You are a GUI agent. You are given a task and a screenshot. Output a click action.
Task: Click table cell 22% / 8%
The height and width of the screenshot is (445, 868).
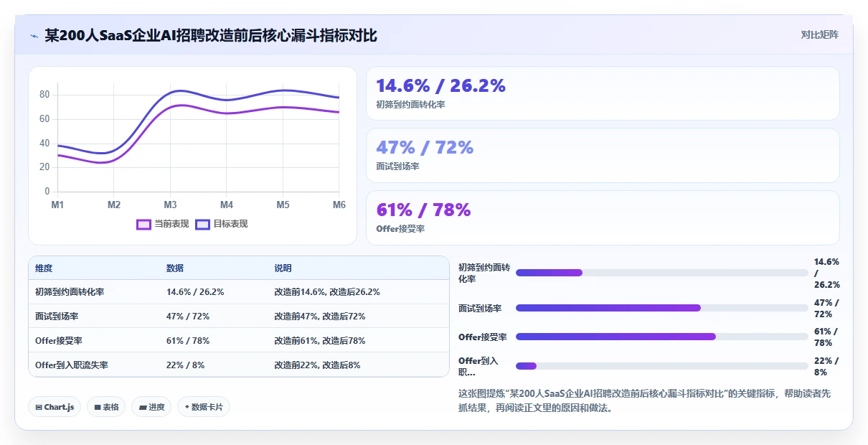tap(185, 365)
